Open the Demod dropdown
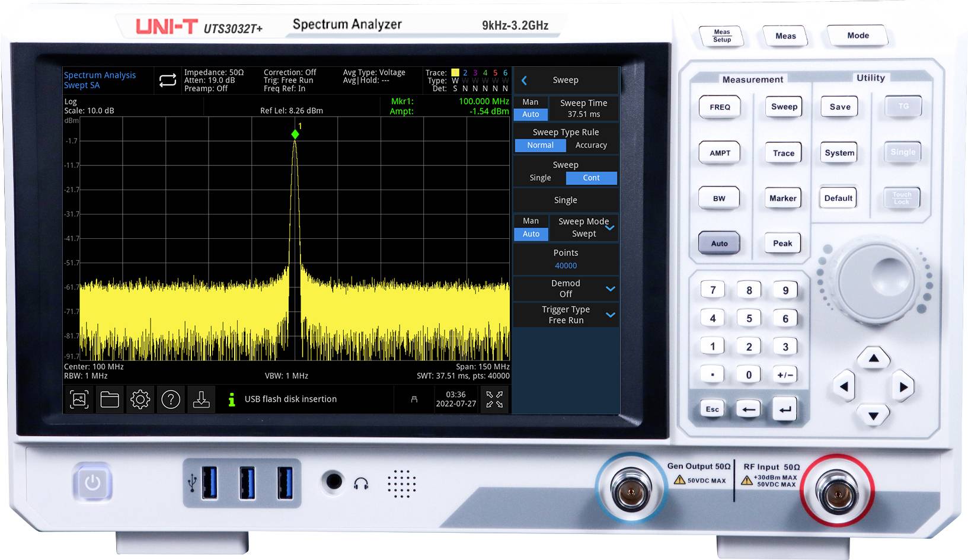This screenshot has width=968, height=560. tap(611, 289)
